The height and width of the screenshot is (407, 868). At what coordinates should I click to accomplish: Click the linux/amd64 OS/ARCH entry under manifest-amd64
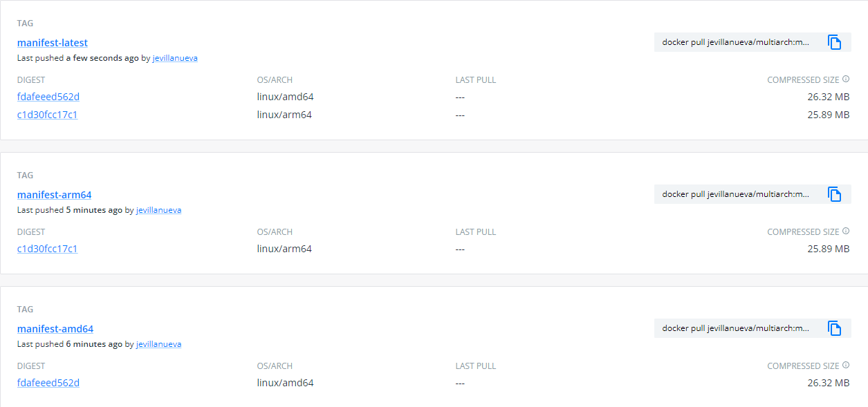click(285, 382)
